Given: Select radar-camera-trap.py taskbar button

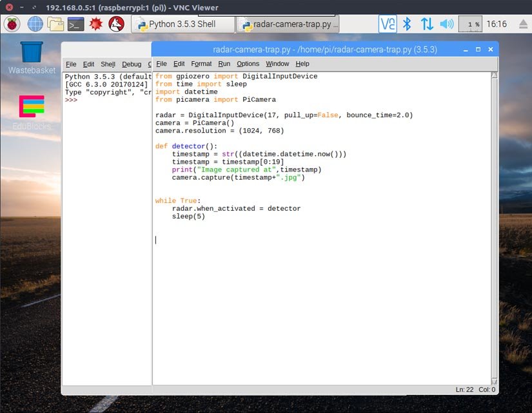Looking at the screenshot, I should [288, 24].
